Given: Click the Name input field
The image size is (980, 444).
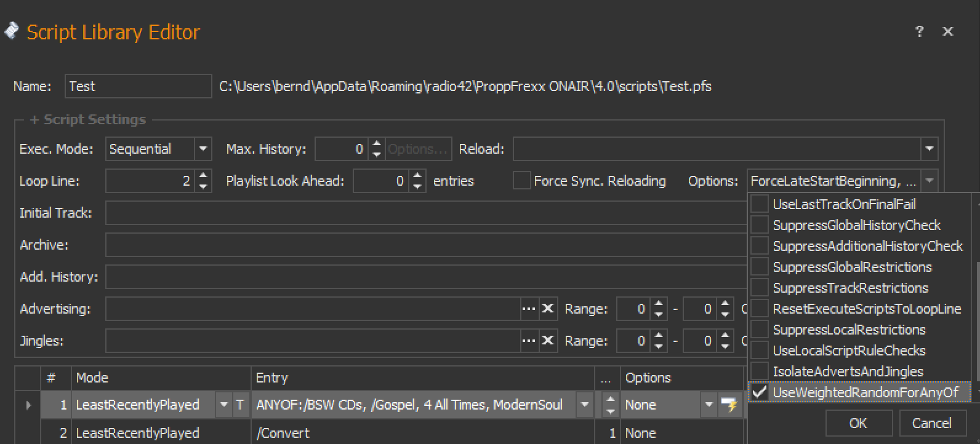Looking at the screenshot, I should tap(139, 86).
